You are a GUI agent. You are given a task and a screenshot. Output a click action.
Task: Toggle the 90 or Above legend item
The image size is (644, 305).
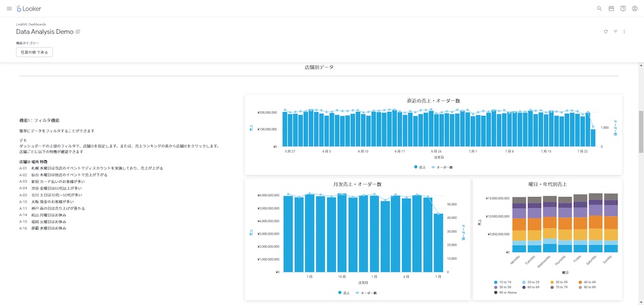click(x=506, y=293)
